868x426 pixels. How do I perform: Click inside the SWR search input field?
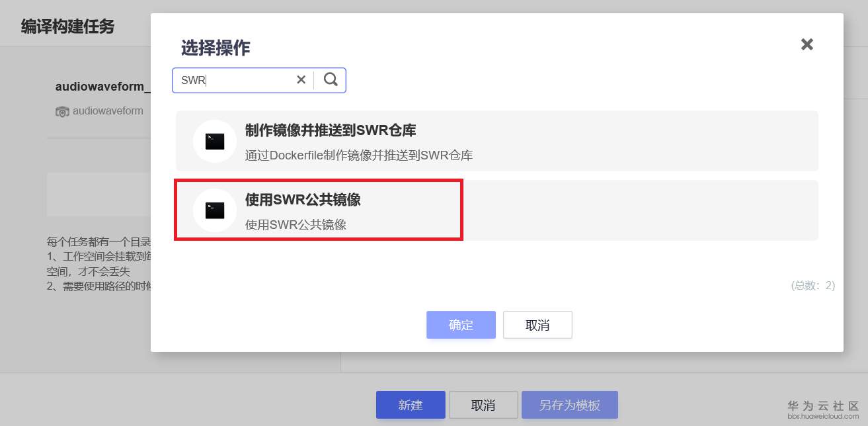pos(231,79)
